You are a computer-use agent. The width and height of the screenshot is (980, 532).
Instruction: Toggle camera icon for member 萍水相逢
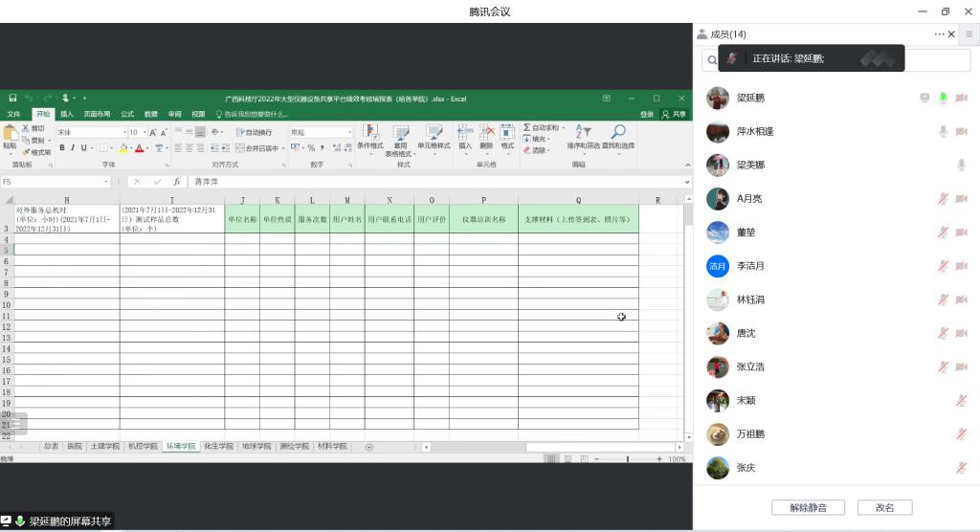(961, 131)
